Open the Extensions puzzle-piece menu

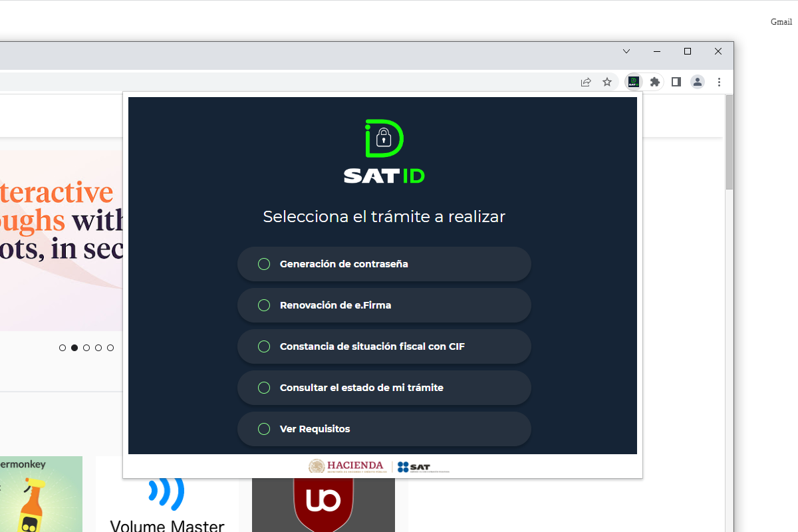click(655, 82)
